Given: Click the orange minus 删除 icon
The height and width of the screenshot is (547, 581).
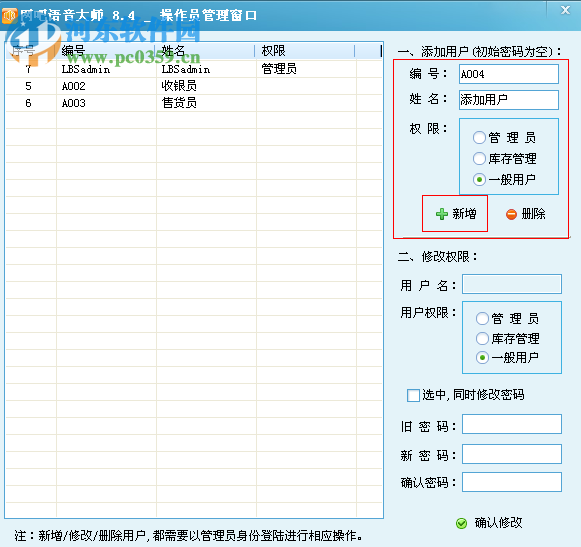Looking at the screenshot, I should [x=511, y=214].
